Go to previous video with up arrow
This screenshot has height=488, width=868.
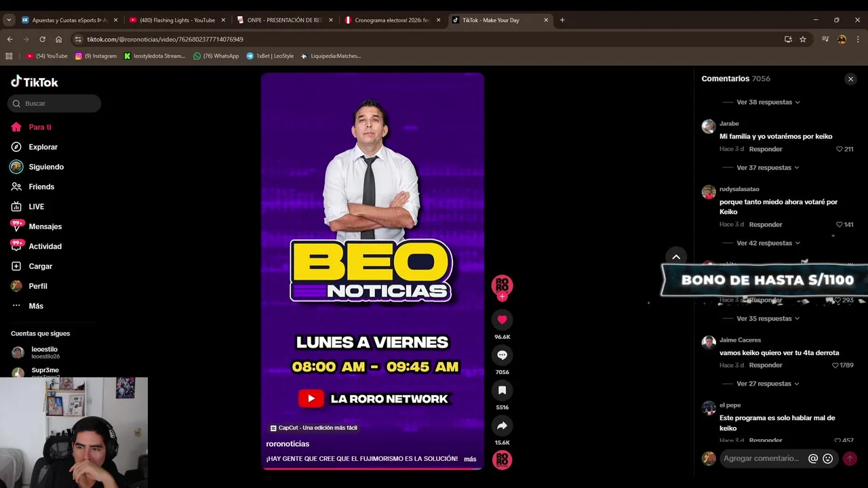[676, 257]
